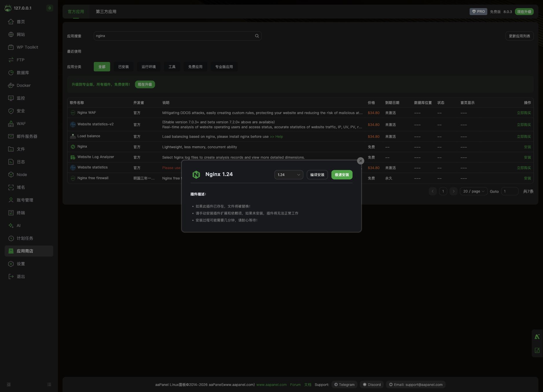Image resolution: width=543 pixels, height=392 pixels.
Task: Open the 日志 logs sidebar icon
Action: (x=11, y=162)
